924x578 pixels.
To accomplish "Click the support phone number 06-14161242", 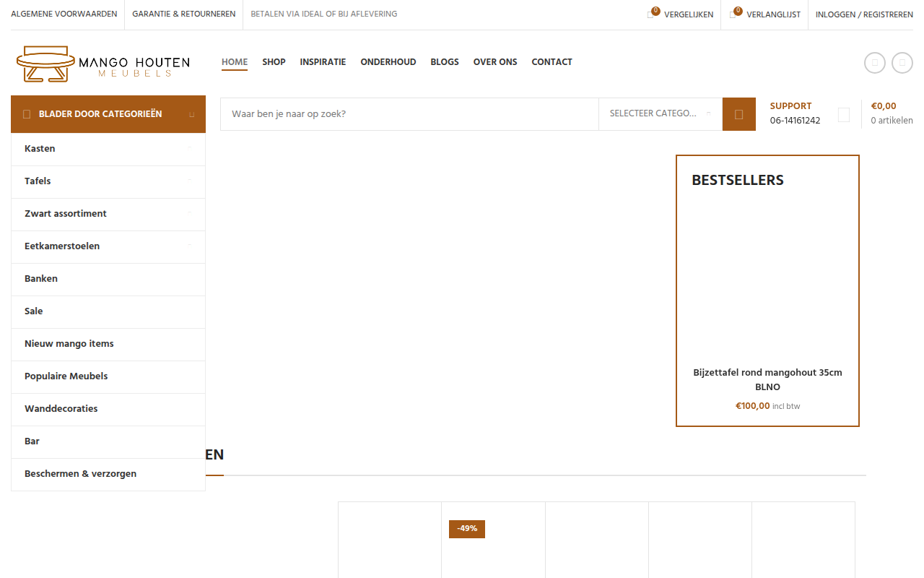I will pyautogui.click(x=795, y=121).
